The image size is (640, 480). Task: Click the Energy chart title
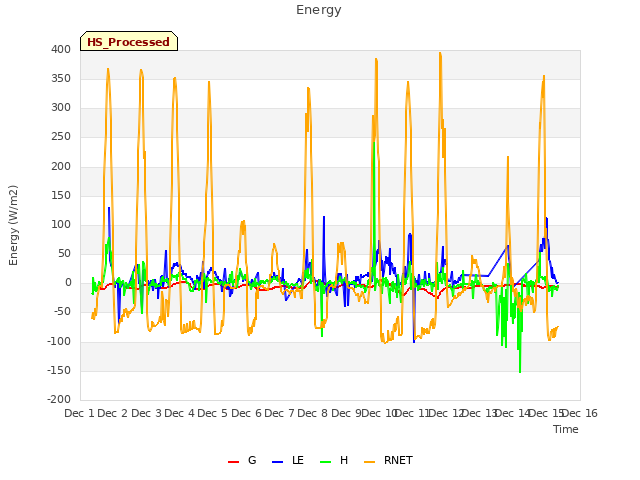319,10
